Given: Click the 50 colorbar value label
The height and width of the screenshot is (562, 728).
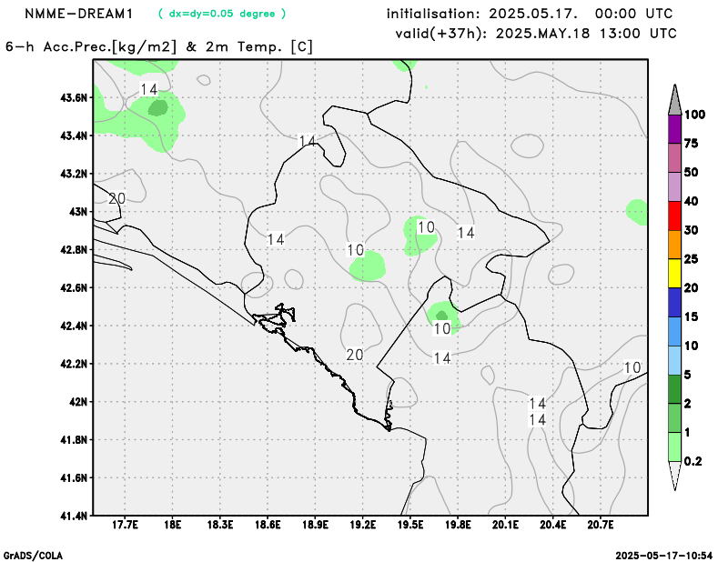Looking at the screenshot, I should (x=692, y=172).
